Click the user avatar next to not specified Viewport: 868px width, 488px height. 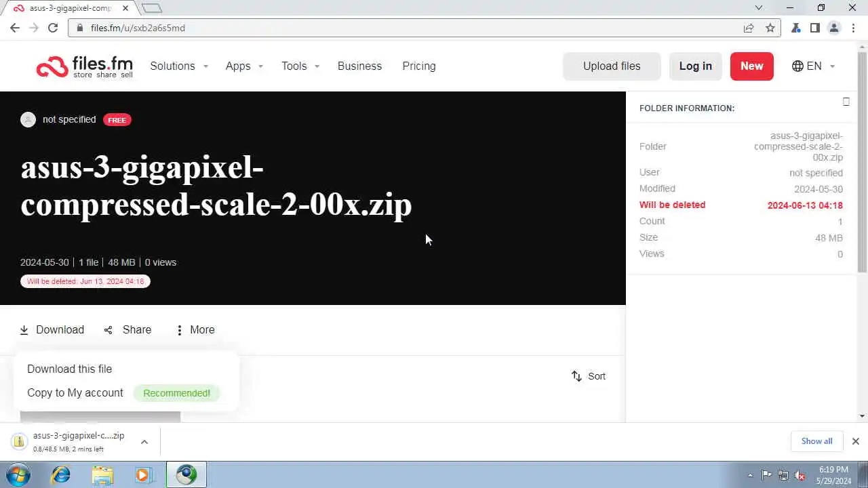point(28,119)
